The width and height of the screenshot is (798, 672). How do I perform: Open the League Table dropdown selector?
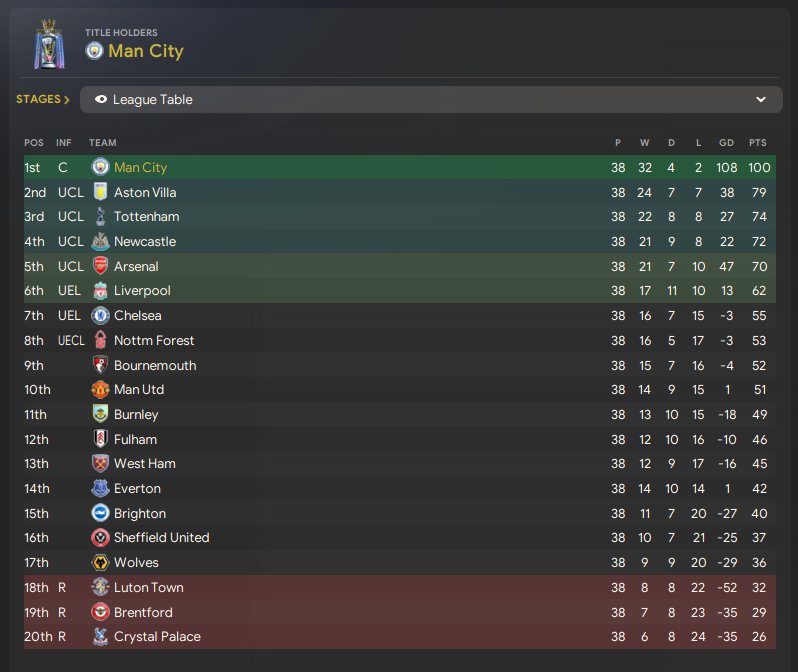click(430, 100)
